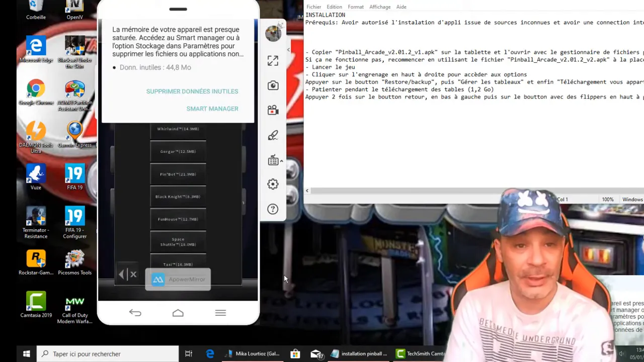The image size is (644, 362).
Task: Tap SMART MANAGER in the phone dialog
Action: 212,109
